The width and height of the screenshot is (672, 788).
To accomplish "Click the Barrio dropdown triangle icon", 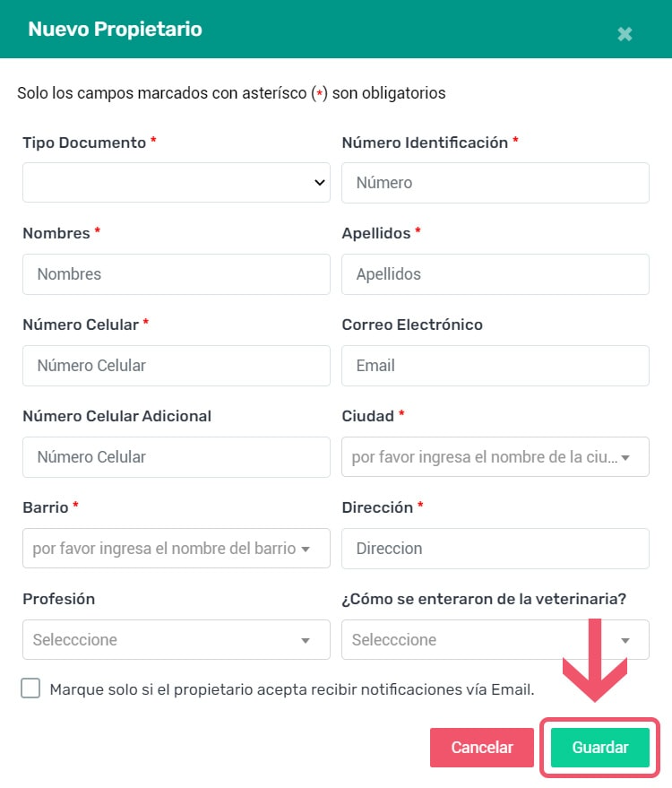I will coord(306,550).
